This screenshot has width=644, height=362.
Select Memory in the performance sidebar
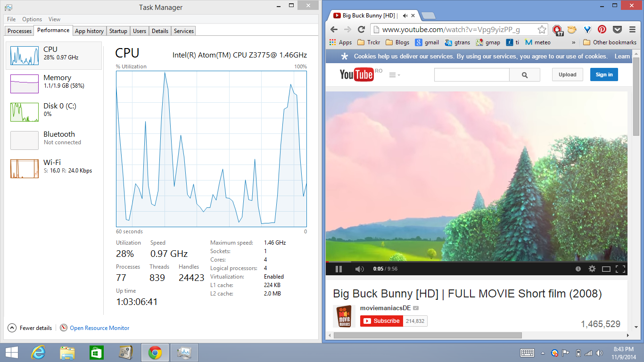54,83
